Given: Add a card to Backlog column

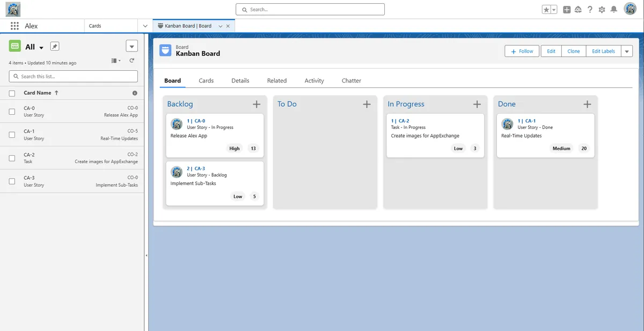Looking at the screenshot, I should point(257,104).
